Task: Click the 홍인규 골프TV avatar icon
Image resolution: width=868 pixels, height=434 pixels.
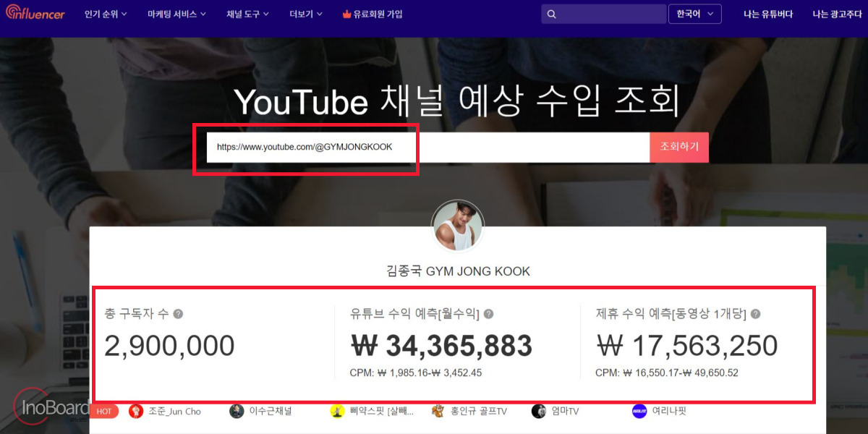Action: click(x=438, y=411)
